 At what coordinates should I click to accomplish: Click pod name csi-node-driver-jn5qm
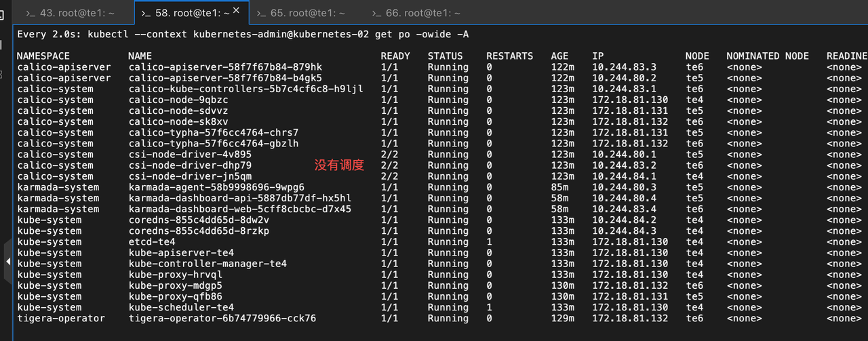point(190,176)
